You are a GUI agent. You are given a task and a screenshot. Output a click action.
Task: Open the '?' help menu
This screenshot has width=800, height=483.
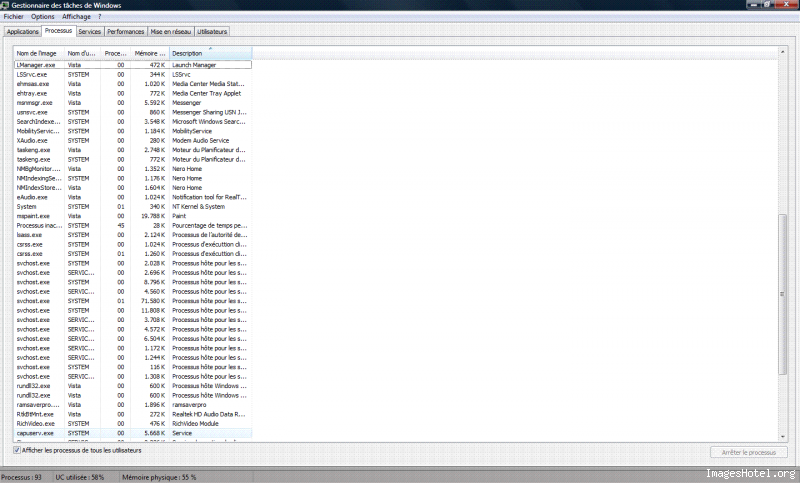pyautogui.click(x=99, y=16)
